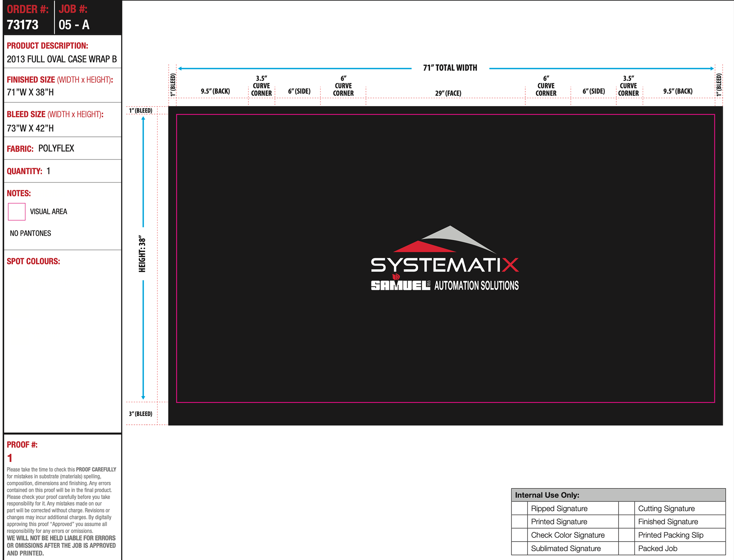Click the '29" (FACE)' section label
The height and width of the screenshot is (560, 734).
(x=448, y=93)
